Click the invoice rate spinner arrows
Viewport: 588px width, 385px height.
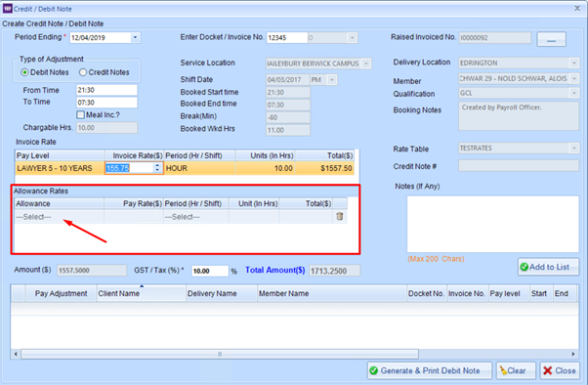157,168
